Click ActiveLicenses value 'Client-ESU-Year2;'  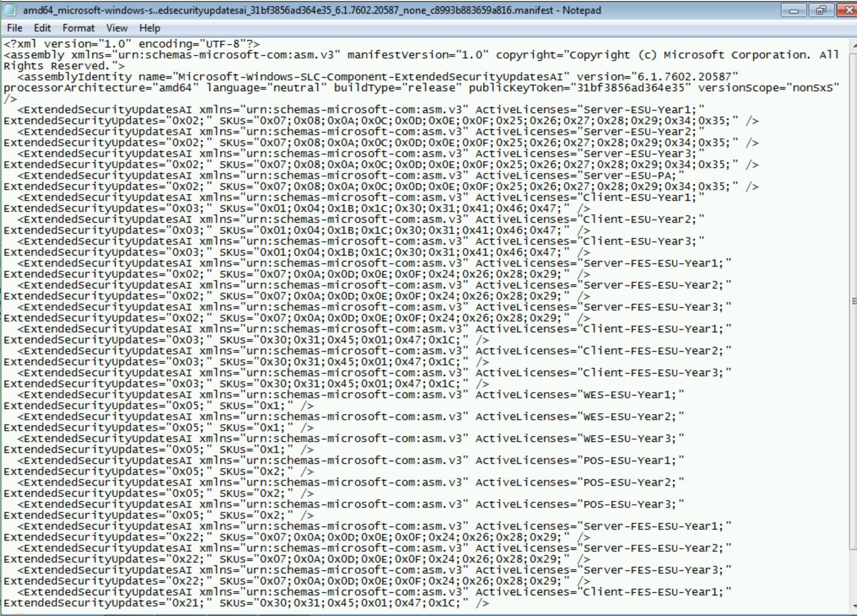[641, 219]
